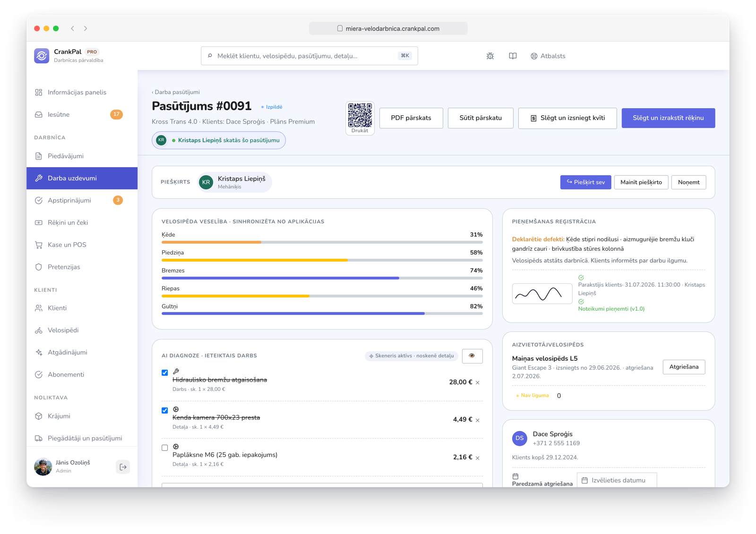Click the calendar icon above Paredzamā atgriešana
This screenshot has height=534, width=756.
(x=515, y=476)
